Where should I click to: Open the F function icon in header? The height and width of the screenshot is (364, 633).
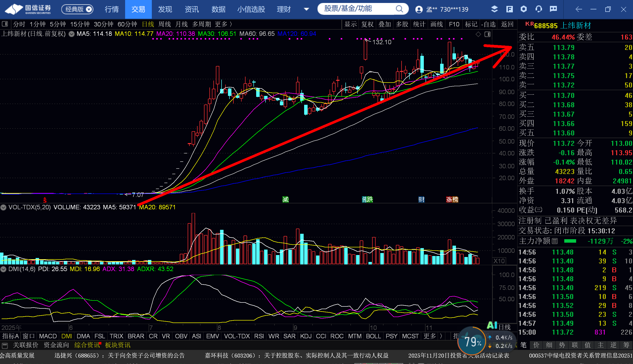pyautogui.click(x=509, y=9)
